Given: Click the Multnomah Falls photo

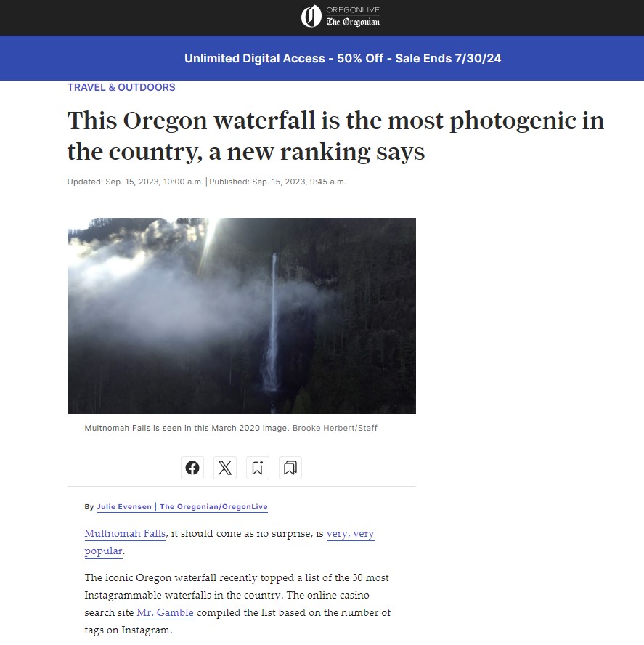Looking at the screenshot, I should (242, 316).
